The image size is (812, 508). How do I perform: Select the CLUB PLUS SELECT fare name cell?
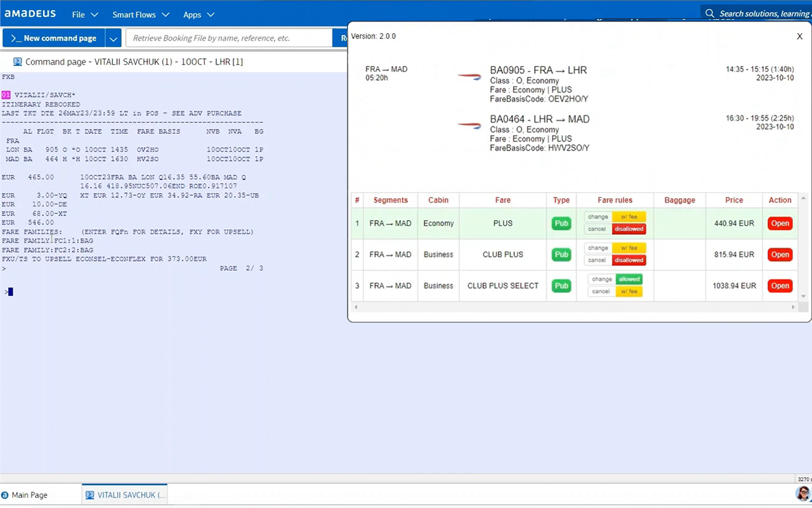coord(503,286)
